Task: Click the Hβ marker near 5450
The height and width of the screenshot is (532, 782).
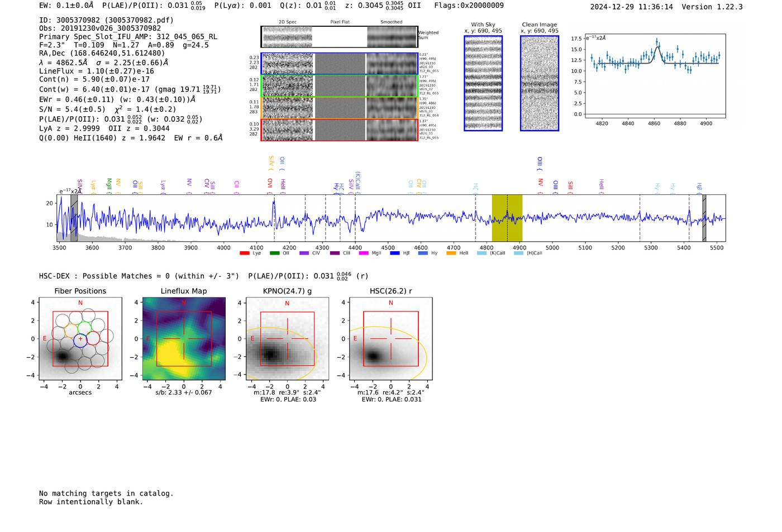Action: pyautogui.click(x=699, y=188)
